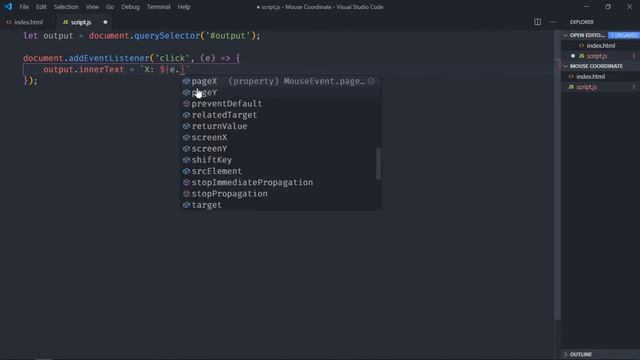Viewport: 640px width, 360px height.
Task: Choose pageY from the suggestion list
Action: (x=204, y=93)
